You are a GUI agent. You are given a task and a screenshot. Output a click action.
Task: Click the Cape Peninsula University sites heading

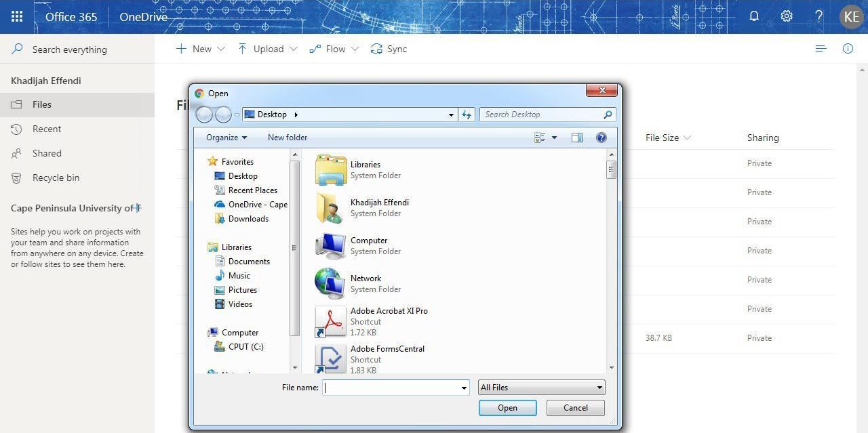pyautogui.click(x=76, y=208)
